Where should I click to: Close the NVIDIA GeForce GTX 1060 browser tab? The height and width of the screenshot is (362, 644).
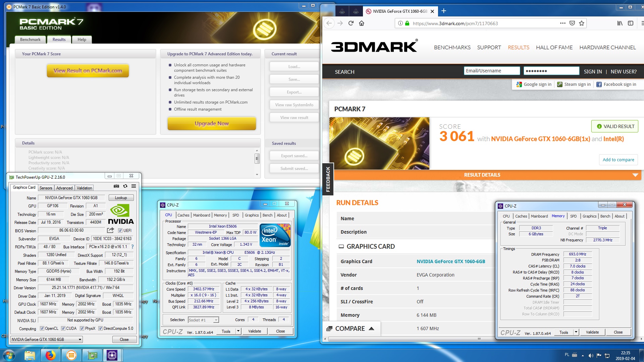[432, 11]
